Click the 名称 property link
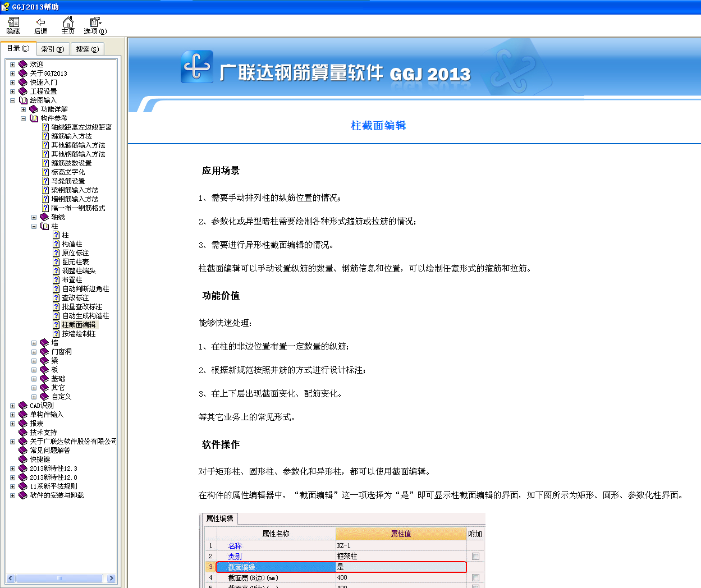 click(x=235, y=546)
